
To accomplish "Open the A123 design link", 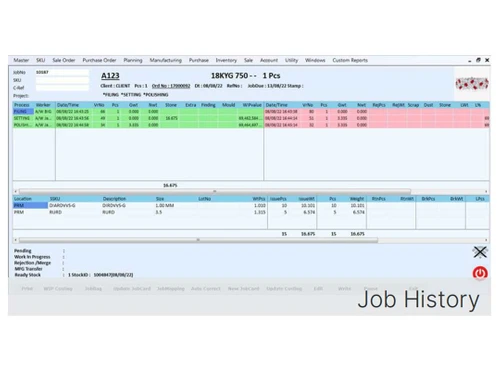I will tap(110, 76).
